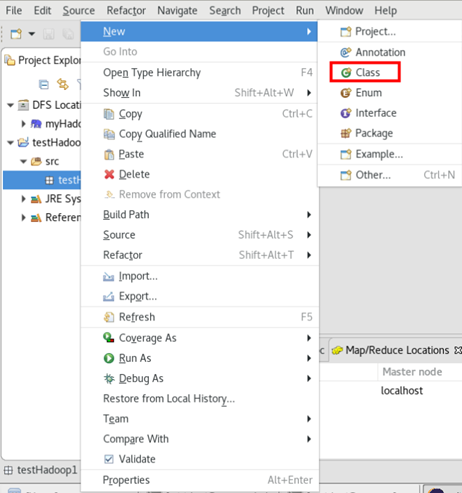This screenshot has width=462, height=493.
Task: Click the Paste clipboard icon
Action: 109,154
